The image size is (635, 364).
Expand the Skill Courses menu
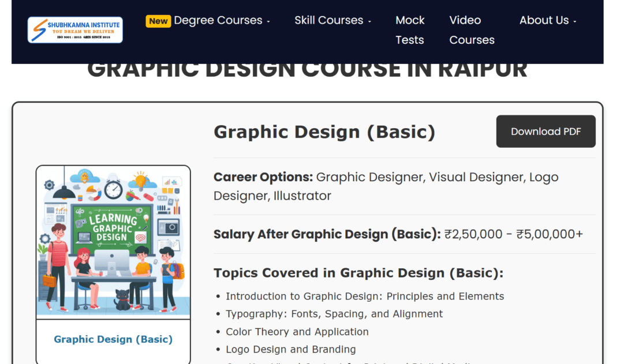pos(333,21)
